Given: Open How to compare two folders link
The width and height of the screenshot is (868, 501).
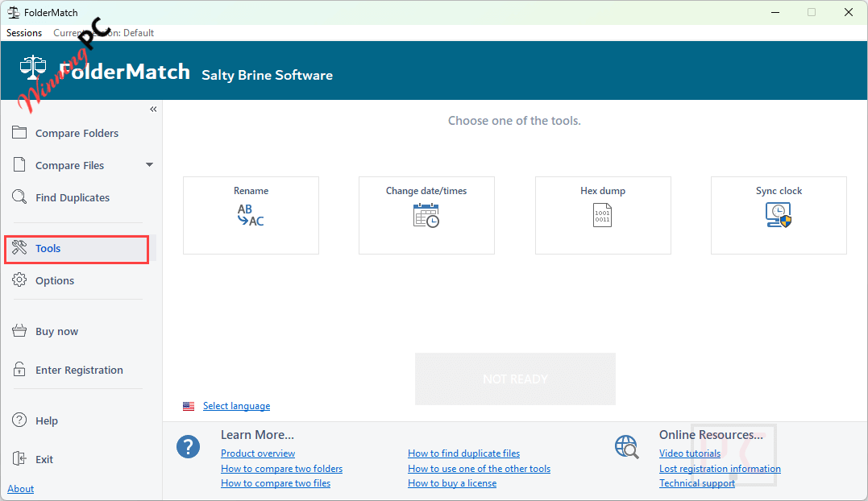Looking at the screenshot, I should pos(282,469).
